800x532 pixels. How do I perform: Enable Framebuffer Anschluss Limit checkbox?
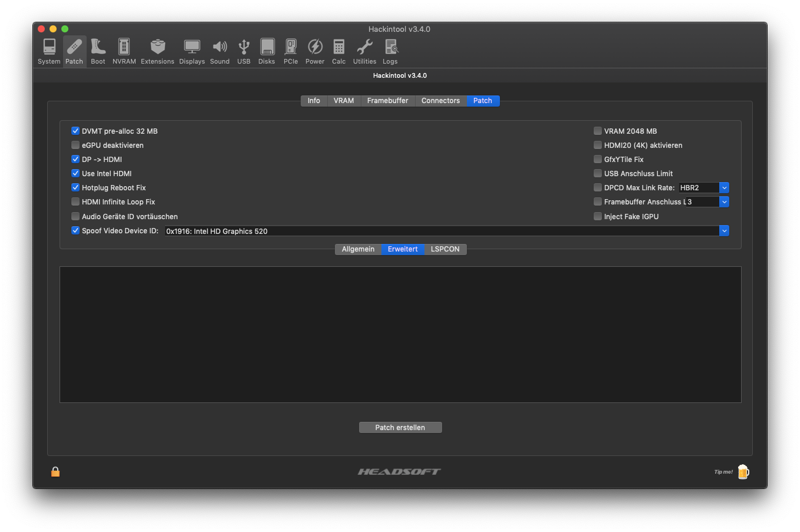tap(598, 201)
